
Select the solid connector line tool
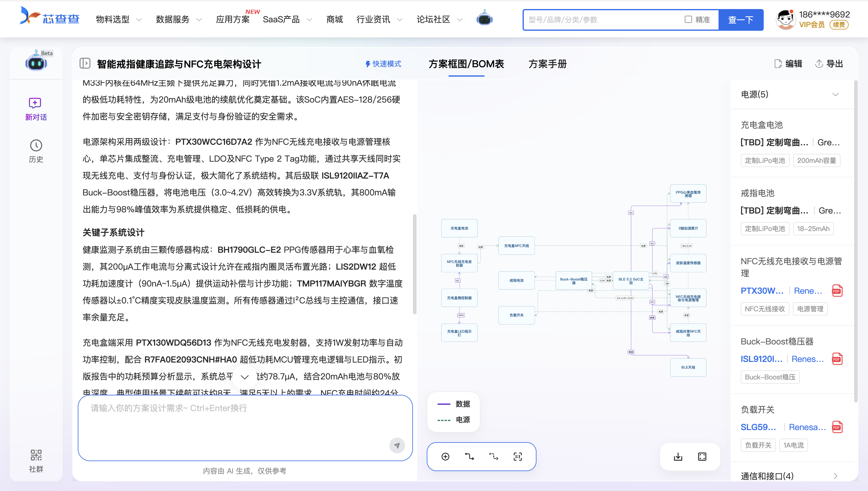[469, 457]
